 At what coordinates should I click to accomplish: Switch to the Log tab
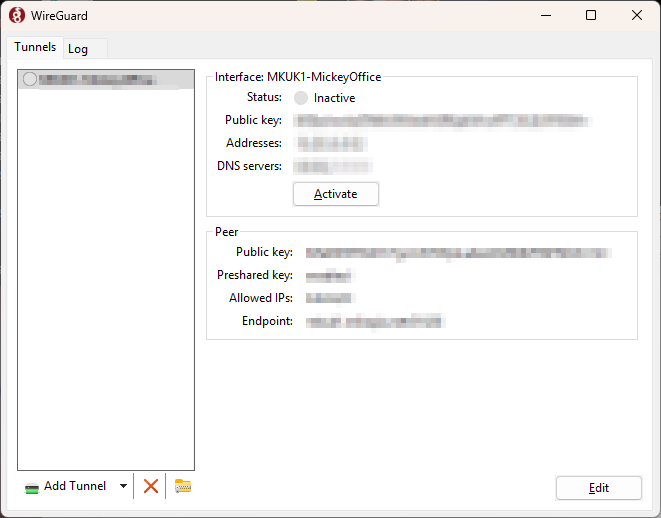coord(85,49)
